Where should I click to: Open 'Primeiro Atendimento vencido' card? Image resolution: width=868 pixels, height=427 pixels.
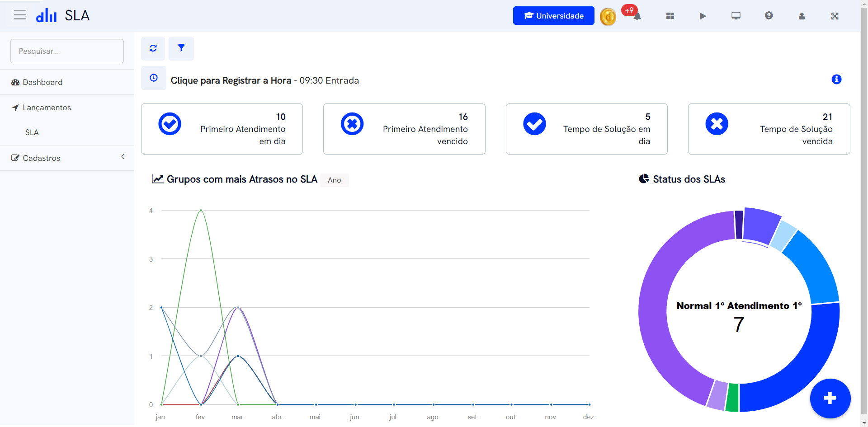click(404, 129)
